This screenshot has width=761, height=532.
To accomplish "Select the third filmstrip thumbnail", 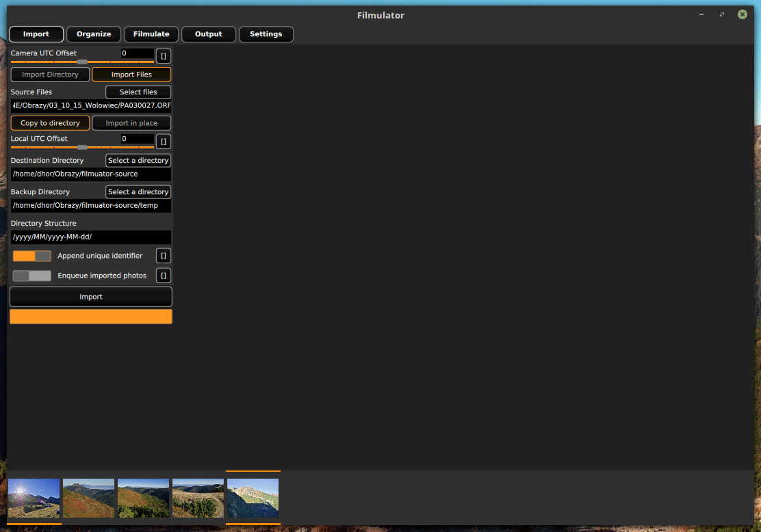I will (143, 498).
